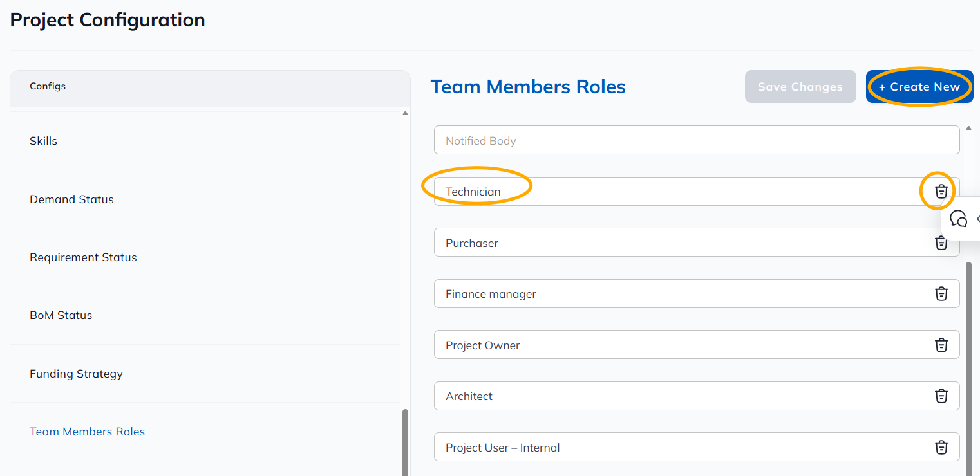Edit the Purchaser role field
The image size is (980, 476).
pyautogui.click(x=697, y=243)
